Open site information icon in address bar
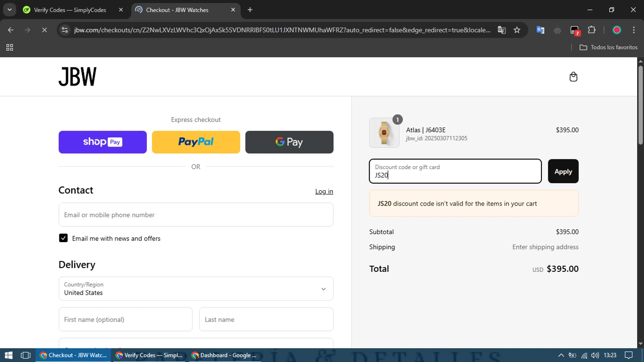 tap(65, 30)
